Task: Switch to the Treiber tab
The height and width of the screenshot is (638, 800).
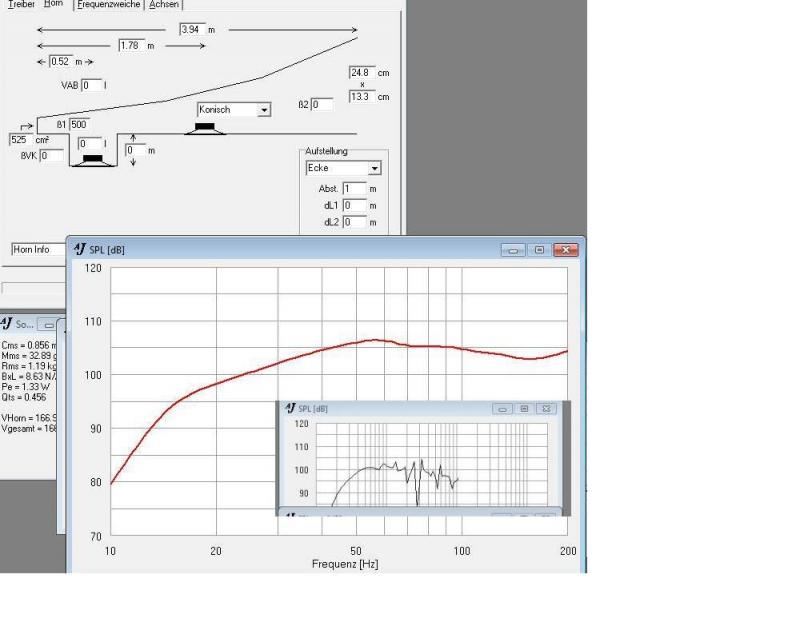Action: point(21,4)
